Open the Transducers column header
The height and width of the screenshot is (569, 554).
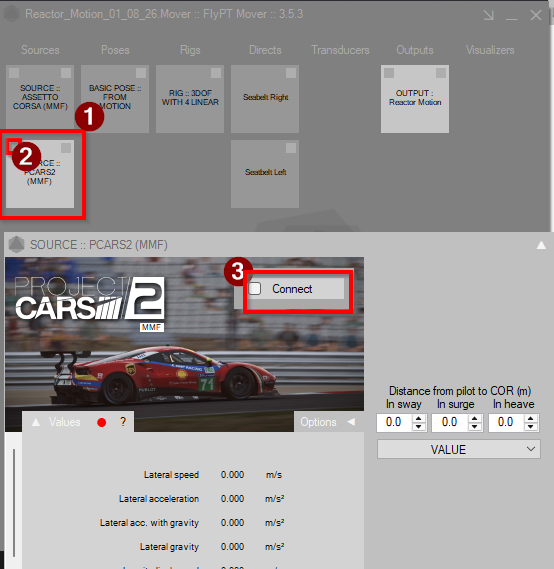340,50
